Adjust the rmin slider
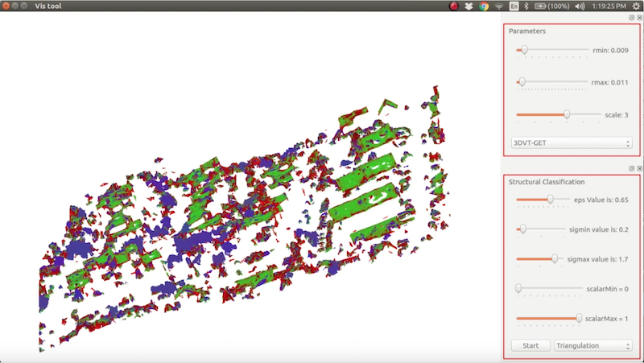This screenshot has height=363, width=644. 552,50
